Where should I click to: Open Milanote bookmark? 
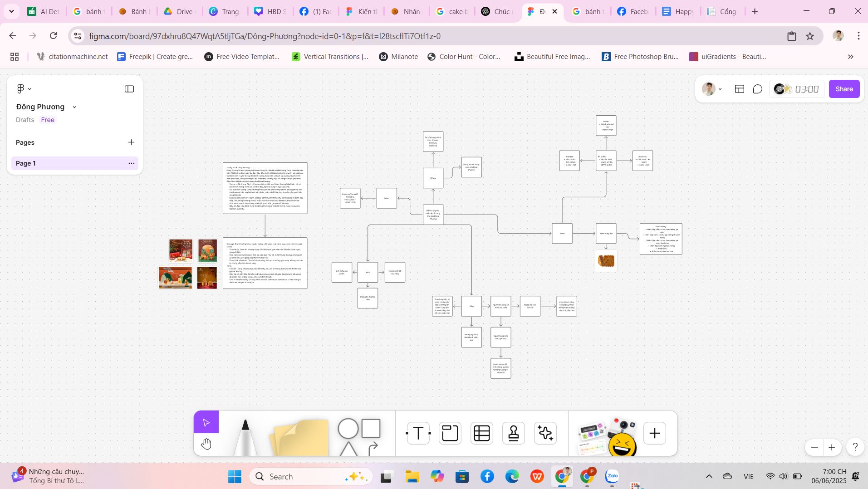click(398, 57)
